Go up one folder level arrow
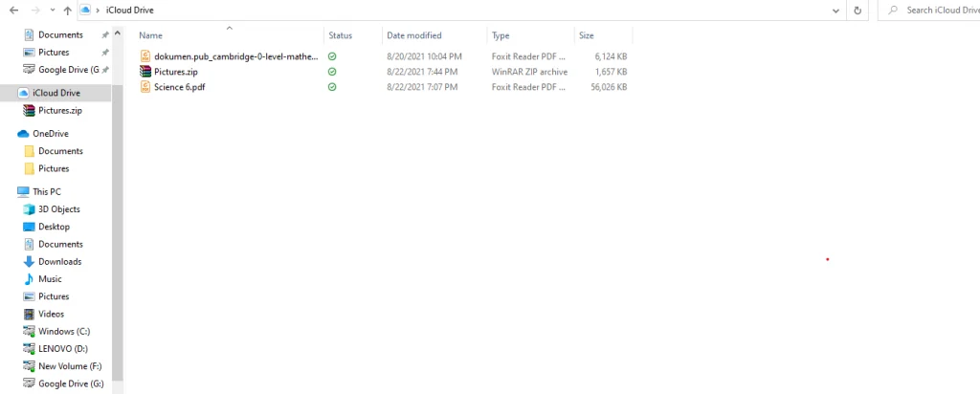This screenshot has height=394, width=980. tap(68, 11)
